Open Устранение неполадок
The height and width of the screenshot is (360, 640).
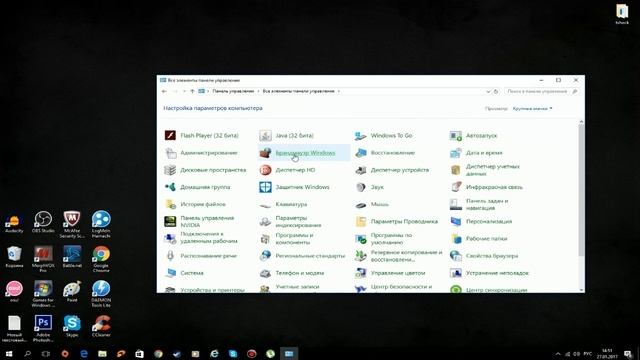pyautogui.click(x=489, y=273)
